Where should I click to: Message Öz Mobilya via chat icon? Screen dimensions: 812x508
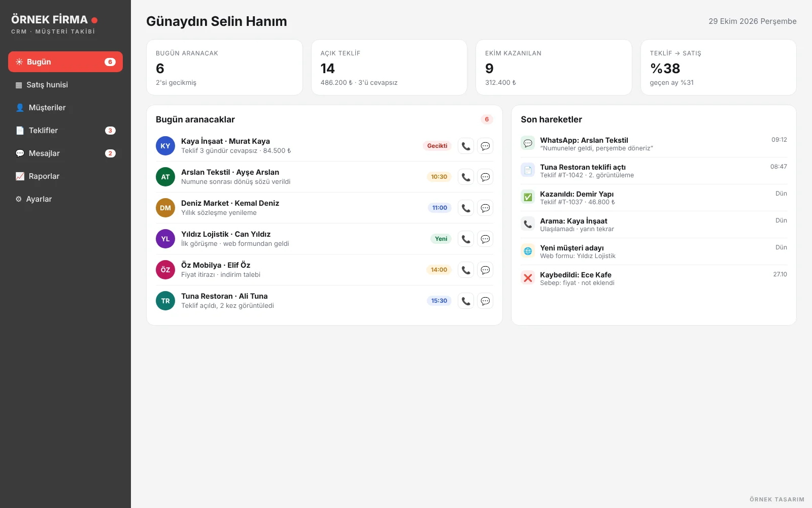click(x=485, y=270)
